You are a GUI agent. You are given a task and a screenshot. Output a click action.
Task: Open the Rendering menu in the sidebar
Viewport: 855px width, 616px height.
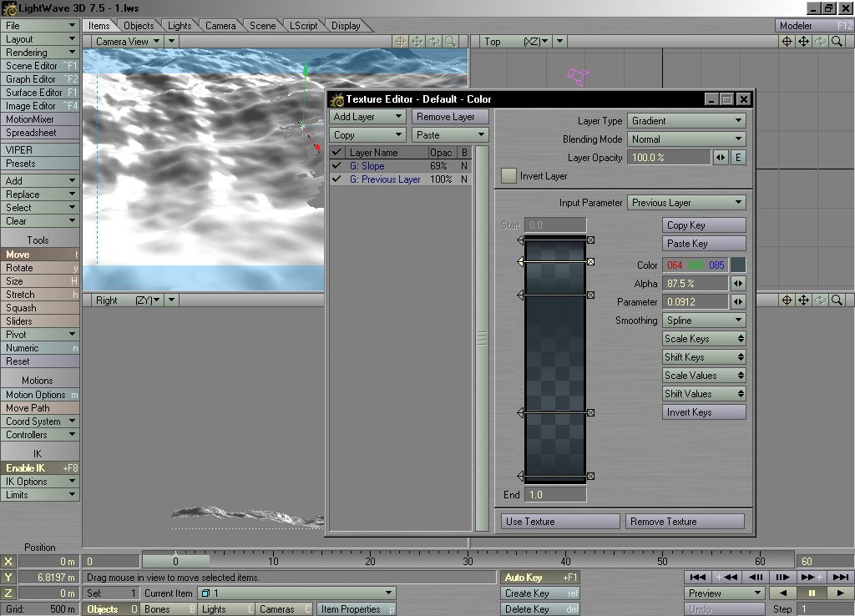(x=40, y=53)
